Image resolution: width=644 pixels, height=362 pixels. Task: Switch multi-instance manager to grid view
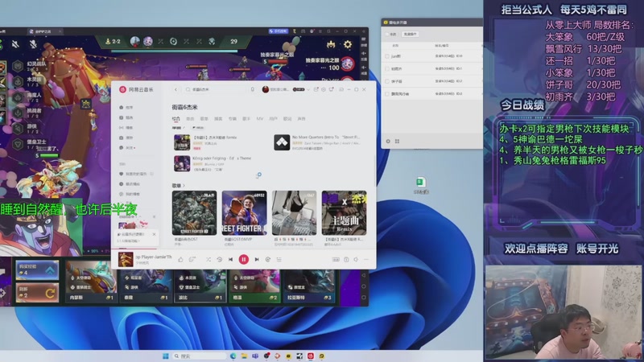click(x=397, y=142)
